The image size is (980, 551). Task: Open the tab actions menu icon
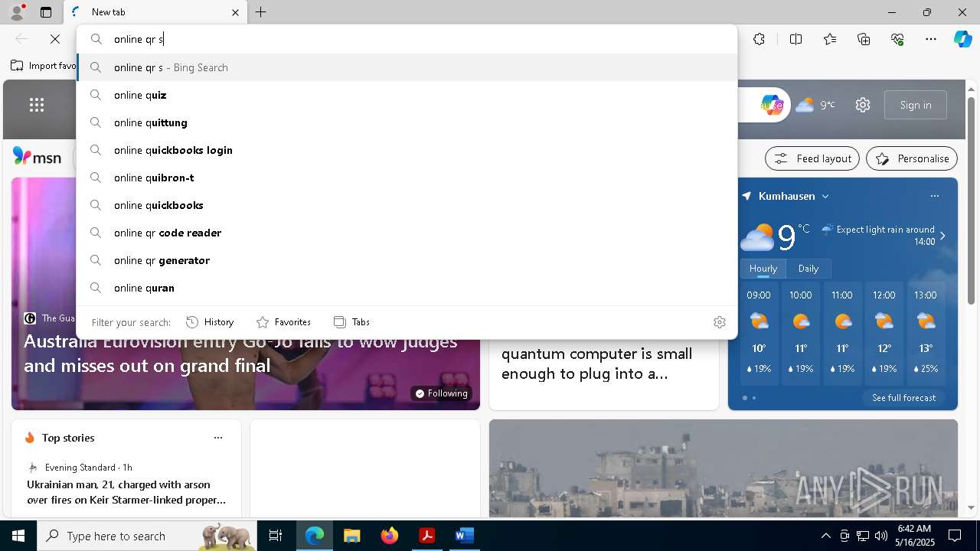[46, 12]
